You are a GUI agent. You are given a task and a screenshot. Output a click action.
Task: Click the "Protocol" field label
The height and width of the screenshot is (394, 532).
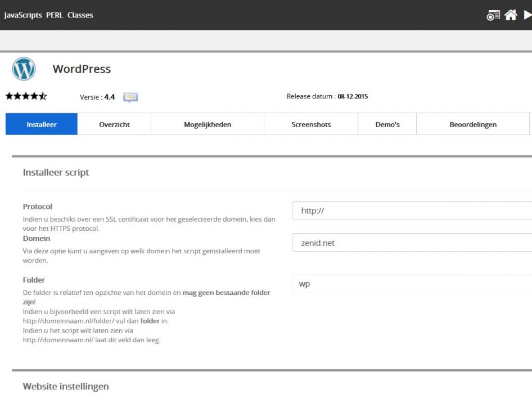(x=37, y=207)
